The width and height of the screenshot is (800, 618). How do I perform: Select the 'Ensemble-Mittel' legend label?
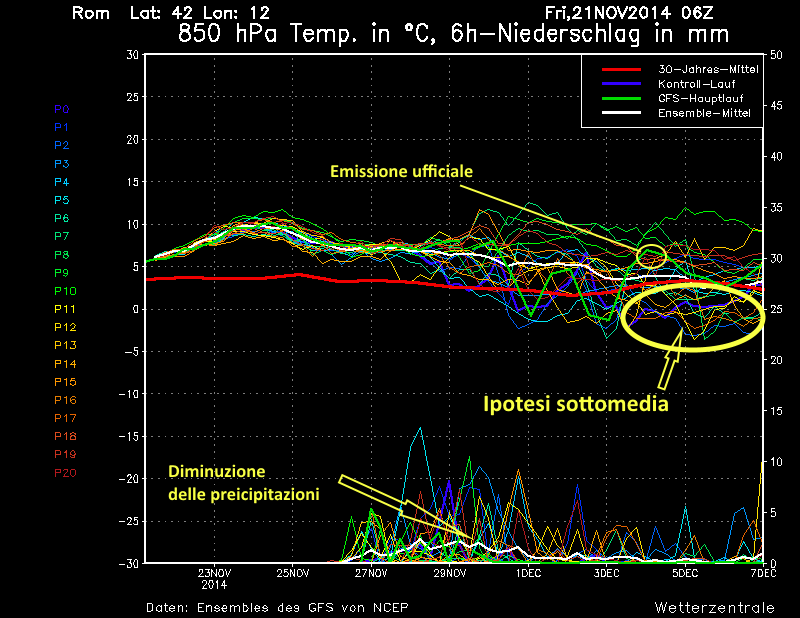click(704, 113)
